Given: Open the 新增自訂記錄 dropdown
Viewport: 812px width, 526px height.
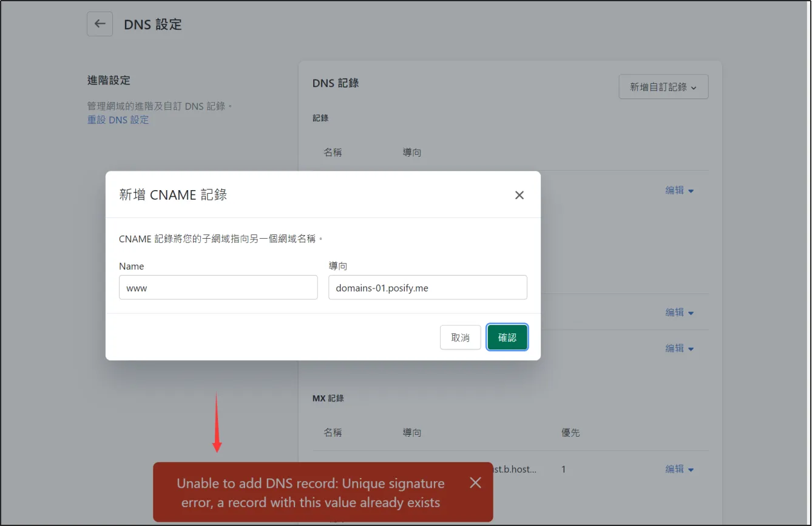Looking at the screenshot, I should point(663,87).
